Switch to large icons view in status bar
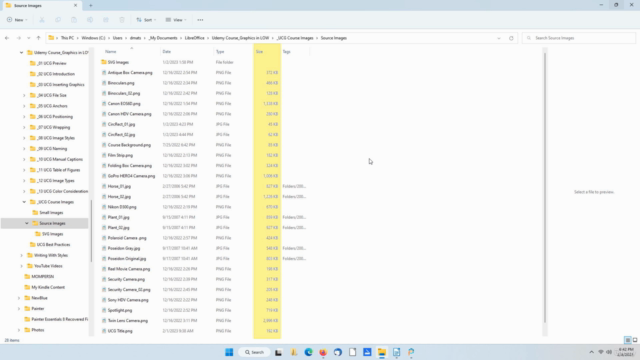The image size is (640, 360). pyautogui.click(x=635, y=340)
